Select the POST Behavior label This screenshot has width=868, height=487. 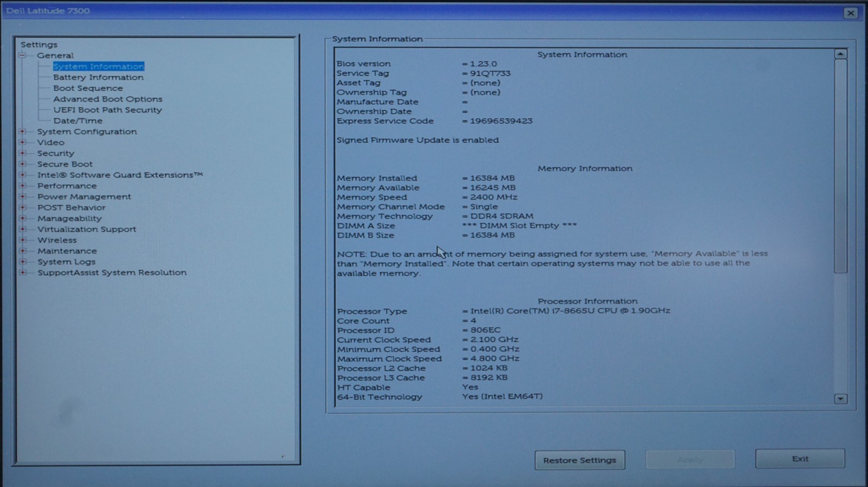(71, 207)
